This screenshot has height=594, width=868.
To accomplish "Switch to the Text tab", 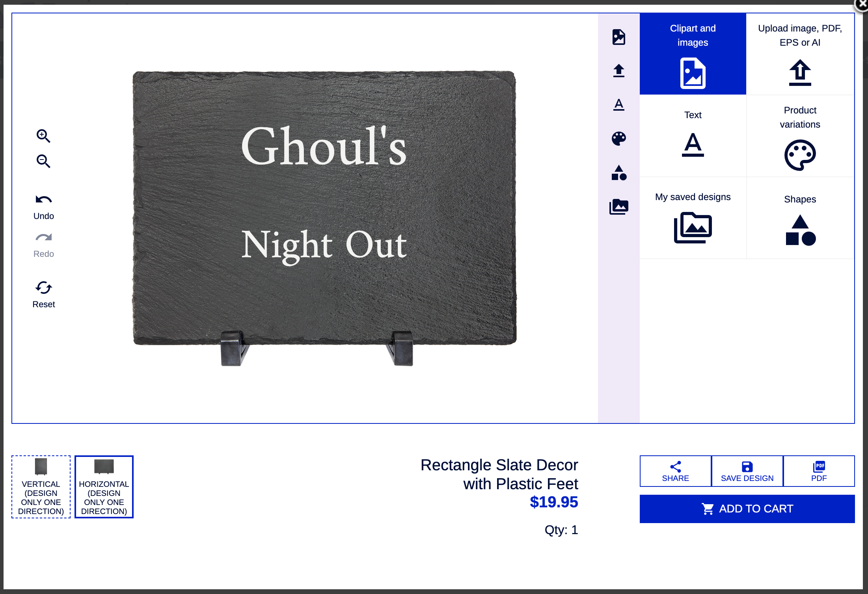I will click(x=693, y=136).
